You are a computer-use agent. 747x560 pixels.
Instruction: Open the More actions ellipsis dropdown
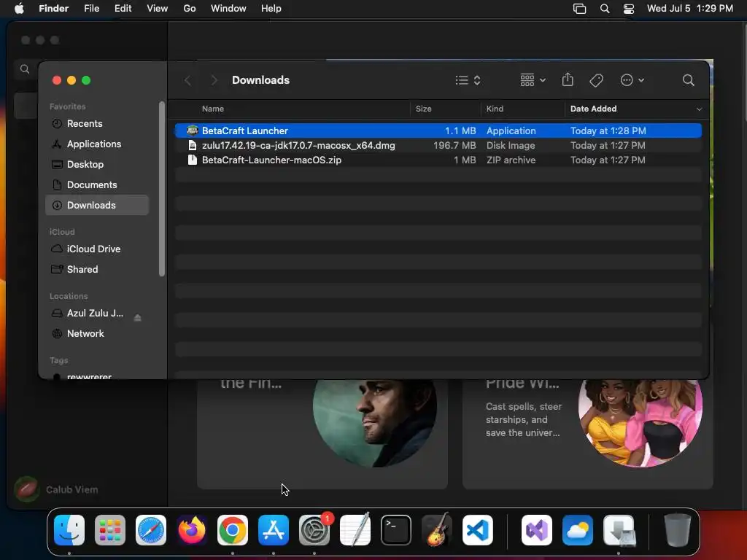tap(632, 80)
